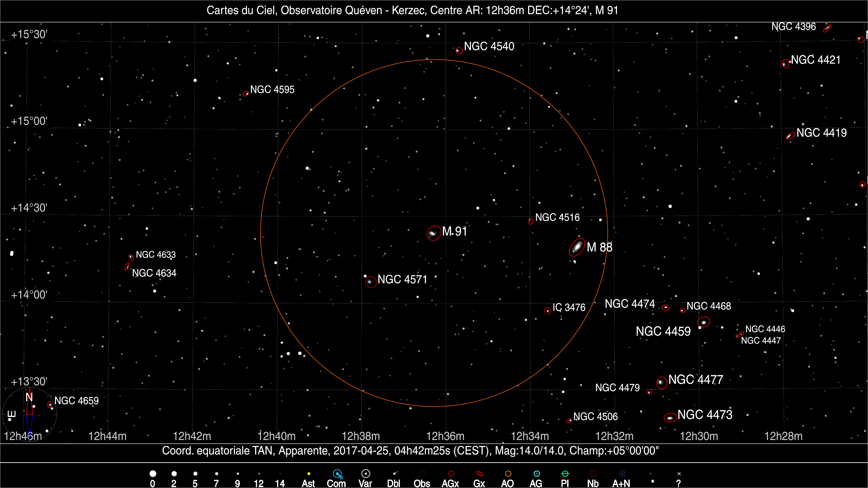Click the NGC 4540 label text
868x488 pixels.
pyautogui.click(x=489, y=47)
